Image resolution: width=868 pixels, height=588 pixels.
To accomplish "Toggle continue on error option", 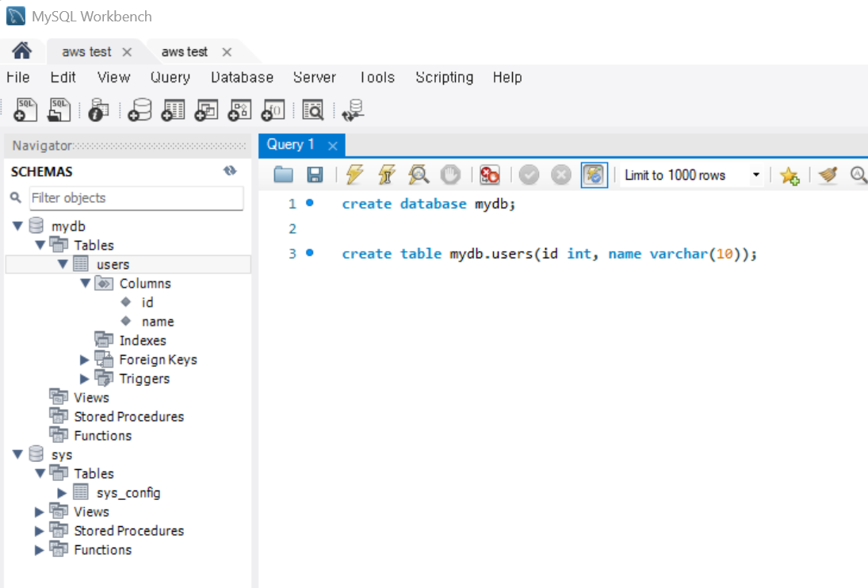I will 489,175.
